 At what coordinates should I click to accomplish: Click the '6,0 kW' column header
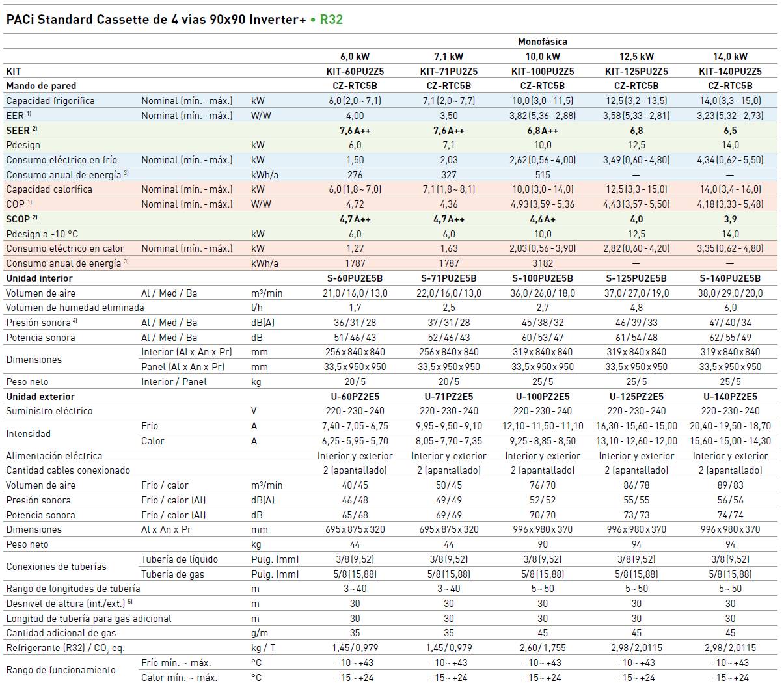355,57
